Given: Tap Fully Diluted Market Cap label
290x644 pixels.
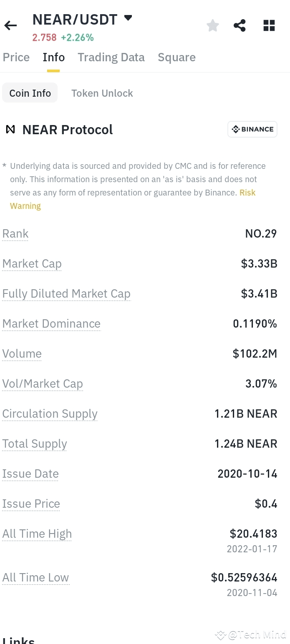Looking at the screenshot, I should [x=66, y=293].
